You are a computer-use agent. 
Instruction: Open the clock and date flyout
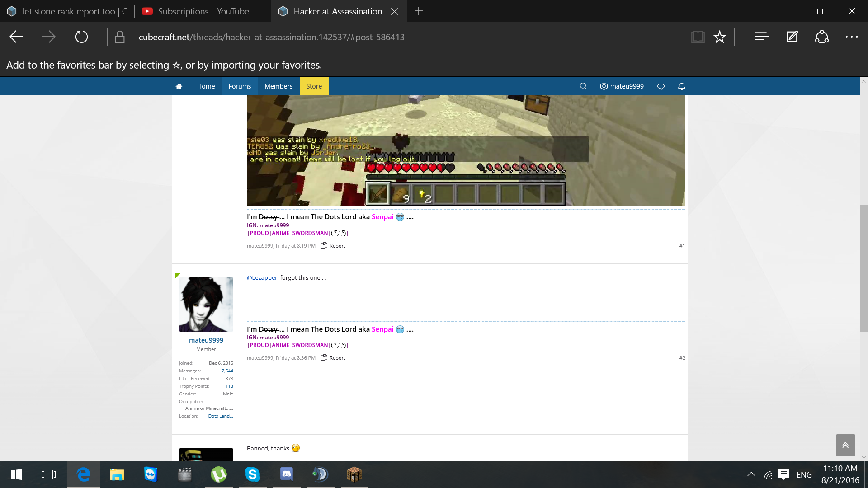tap(840, 474)
